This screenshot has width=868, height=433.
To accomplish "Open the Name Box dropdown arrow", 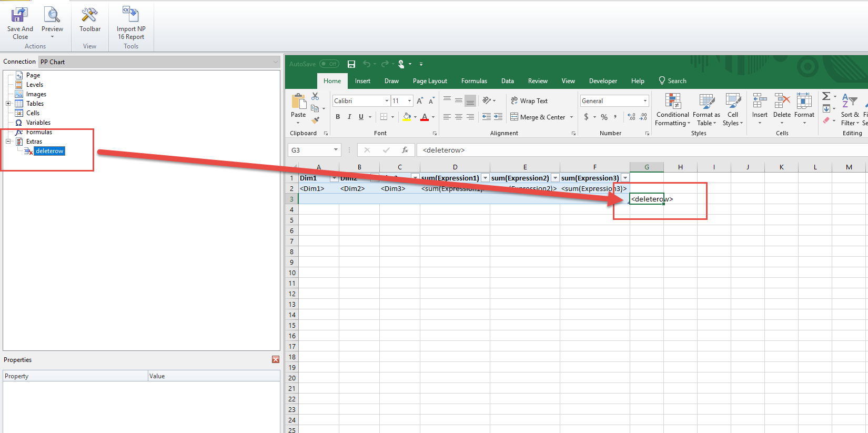I will coord(336,150).
